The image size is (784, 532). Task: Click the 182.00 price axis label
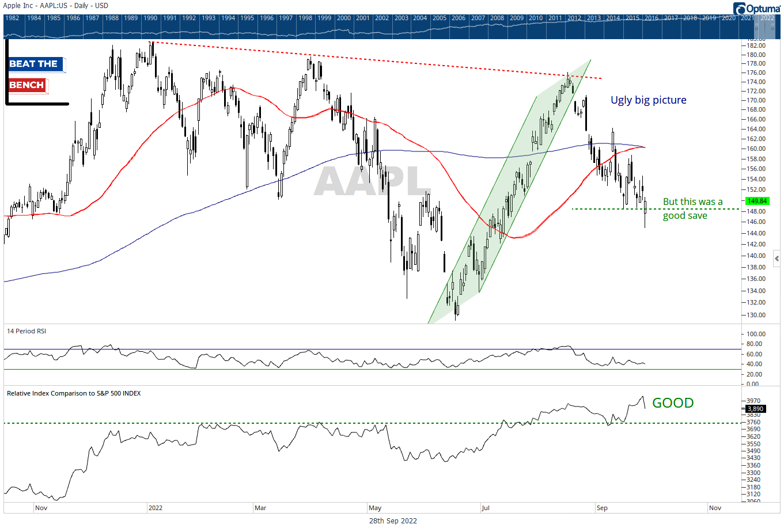756,45
